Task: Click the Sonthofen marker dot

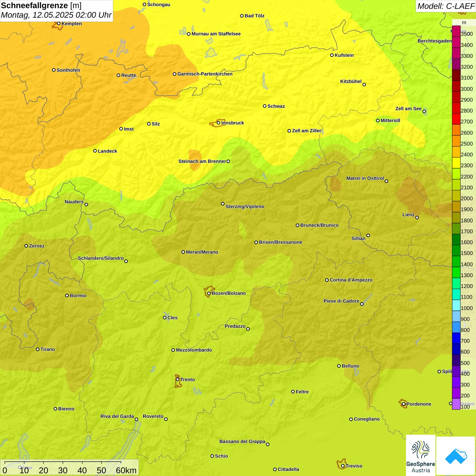Action: click(x=54, y=70)
